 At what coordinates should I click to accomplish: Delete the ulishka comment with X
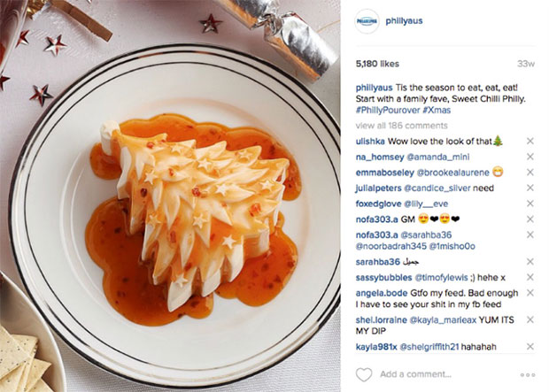[530, 141]
